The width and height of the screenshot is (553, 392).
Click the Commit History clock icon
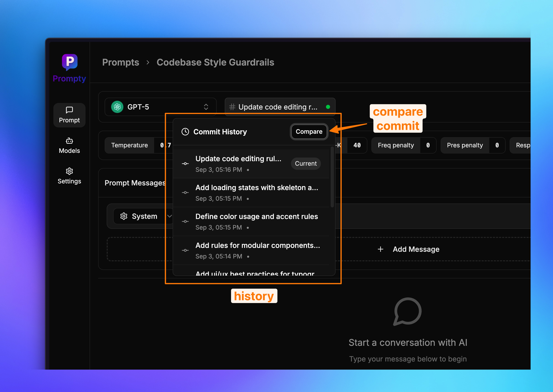coord(185,132)
